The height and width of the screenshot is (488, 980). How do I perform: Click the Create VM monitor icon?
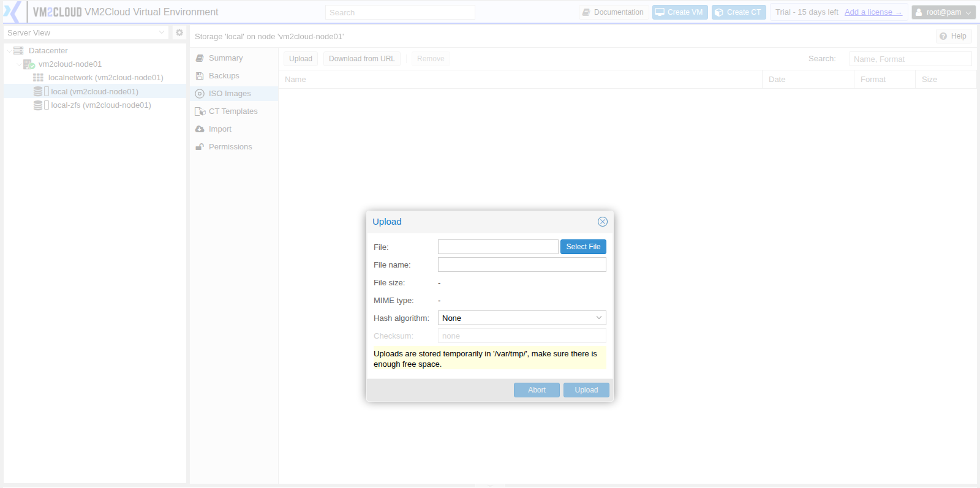tap(660, 12)
